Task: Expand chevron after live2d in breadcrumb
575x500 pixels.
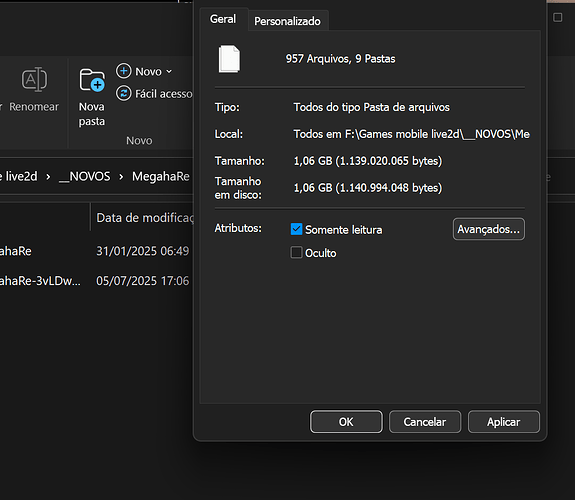Action: click(x=48, y=177)
